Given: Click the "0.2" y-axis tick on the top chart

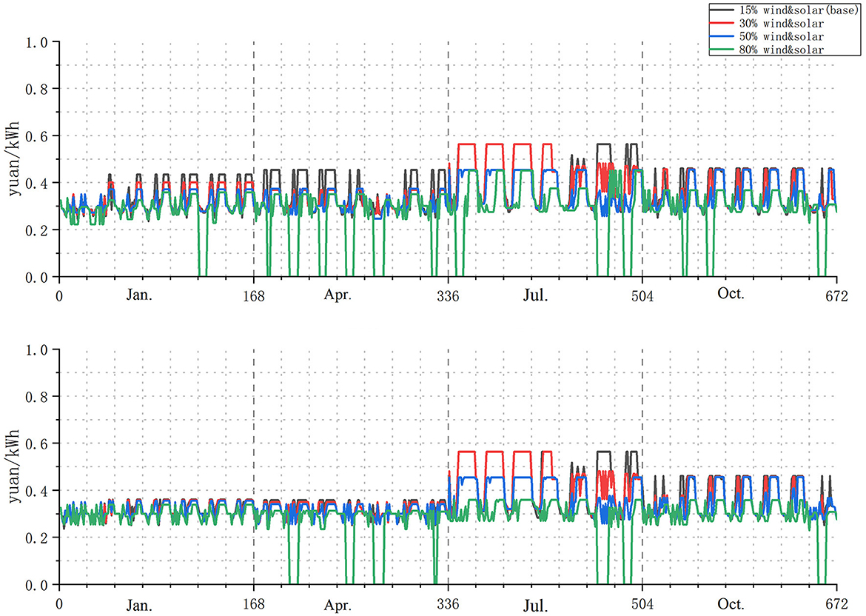Looking at the screenshot, I should click(x=37, y=230).
